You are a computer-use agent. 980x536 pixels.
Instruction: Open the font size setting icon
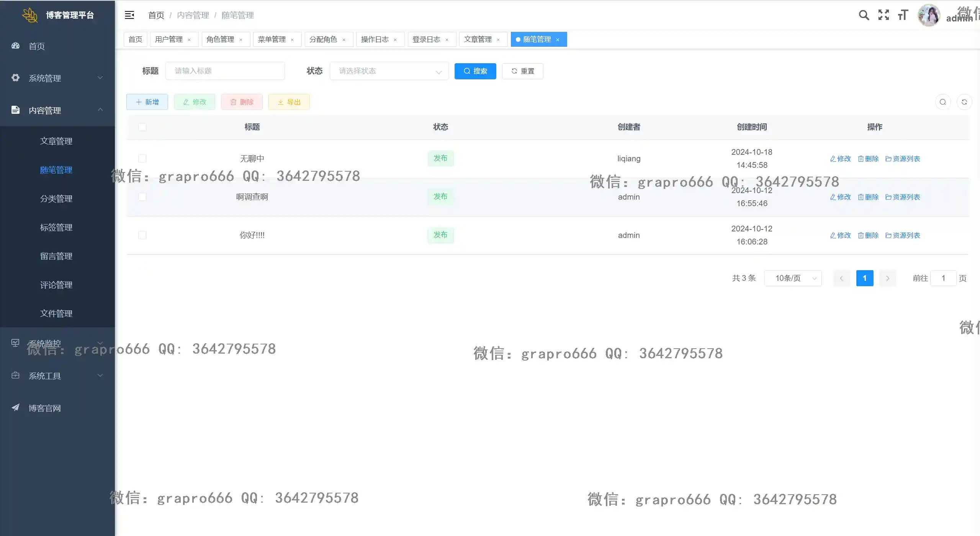[x=903, y=15]
